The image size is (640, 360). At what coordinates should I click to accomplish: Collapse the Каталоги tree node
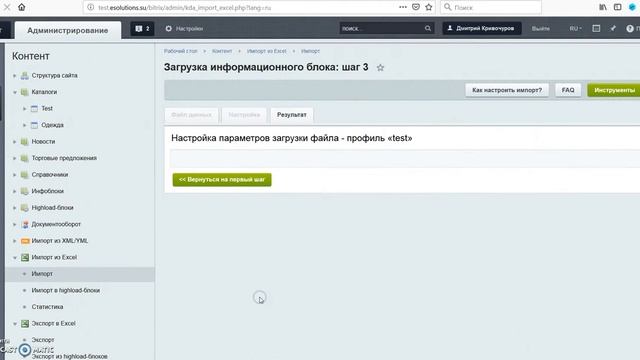pyautogui.click(x=14, y=92)
